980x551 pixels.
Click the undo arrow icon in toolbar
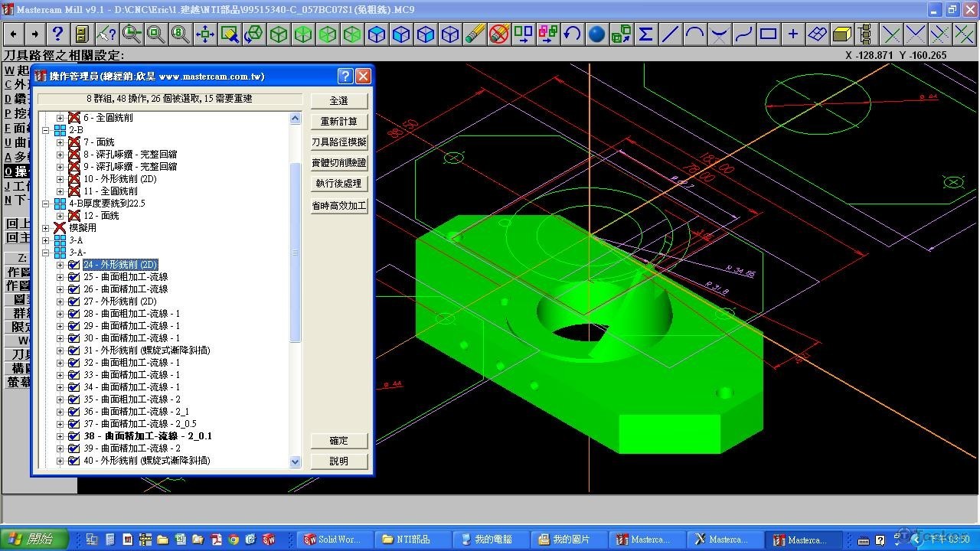(x=572, y=34)
